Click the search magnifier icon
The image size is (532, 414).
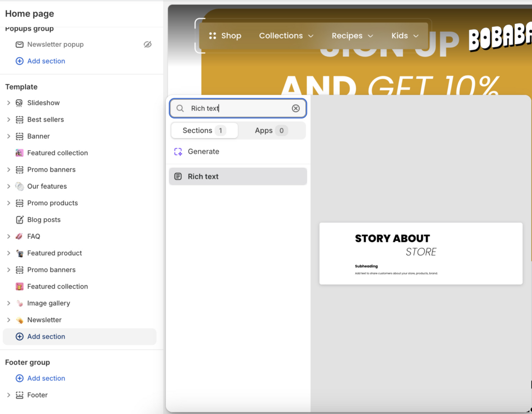[180, 108]
